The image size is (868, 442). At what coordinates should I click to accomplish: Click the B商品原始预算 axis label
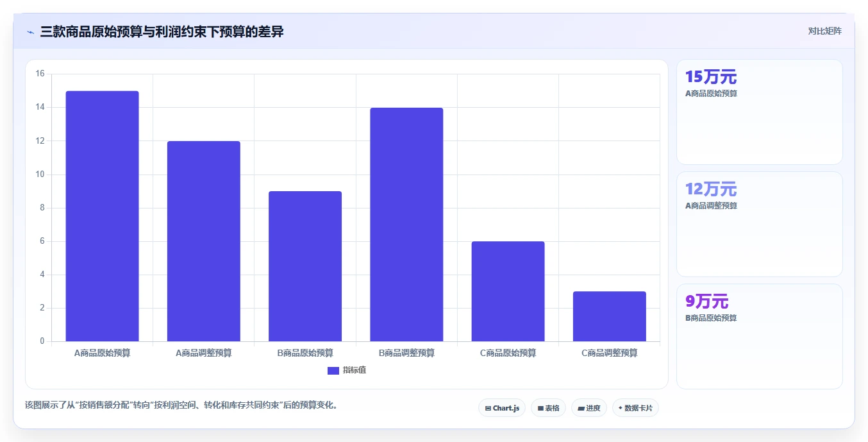tap(305, 353)
